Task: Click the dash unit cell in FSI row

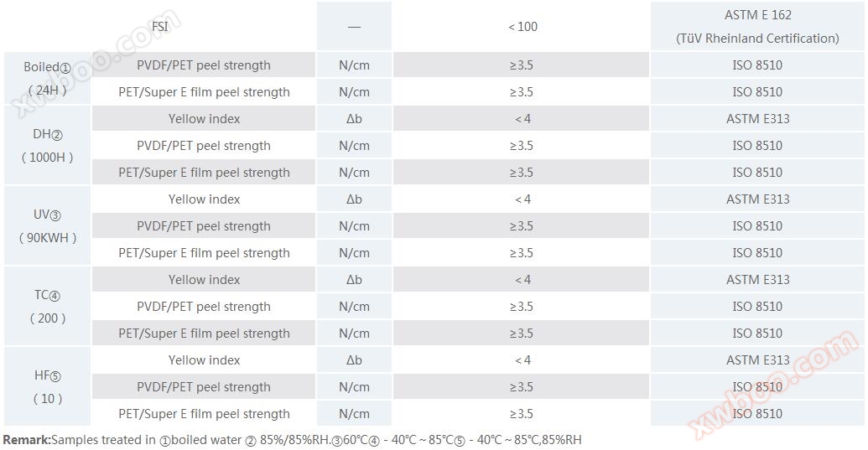Action: tap(354, 26)
